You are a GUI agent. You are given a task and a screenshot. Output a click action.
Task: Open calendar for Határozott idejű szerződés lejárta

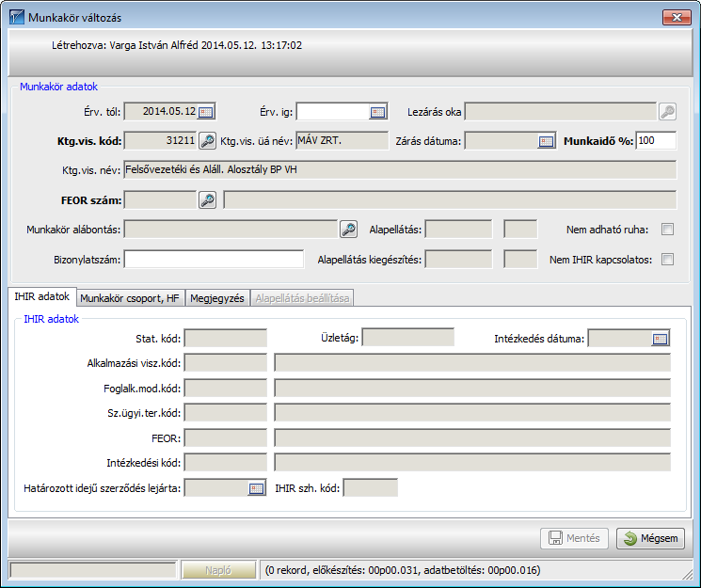pyautogui.click(x=256, y=488)
